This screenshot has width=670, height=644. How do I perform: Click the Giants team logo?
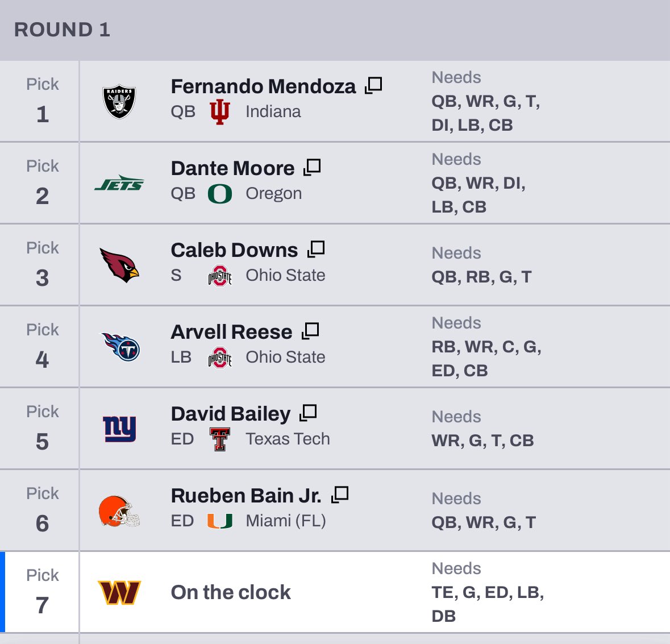(119, 429)
